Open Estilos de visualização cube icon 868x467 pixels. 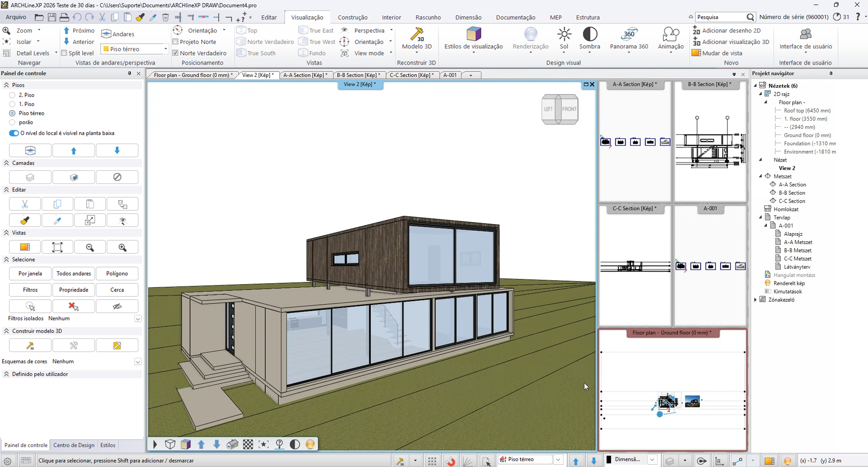point(473,34)
